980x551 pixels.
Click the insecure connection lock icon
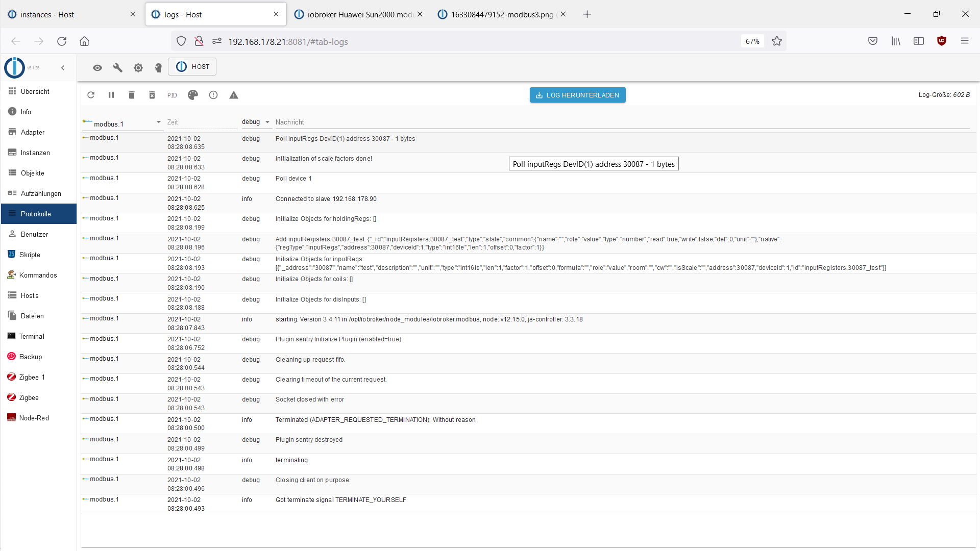pos(199,41)
